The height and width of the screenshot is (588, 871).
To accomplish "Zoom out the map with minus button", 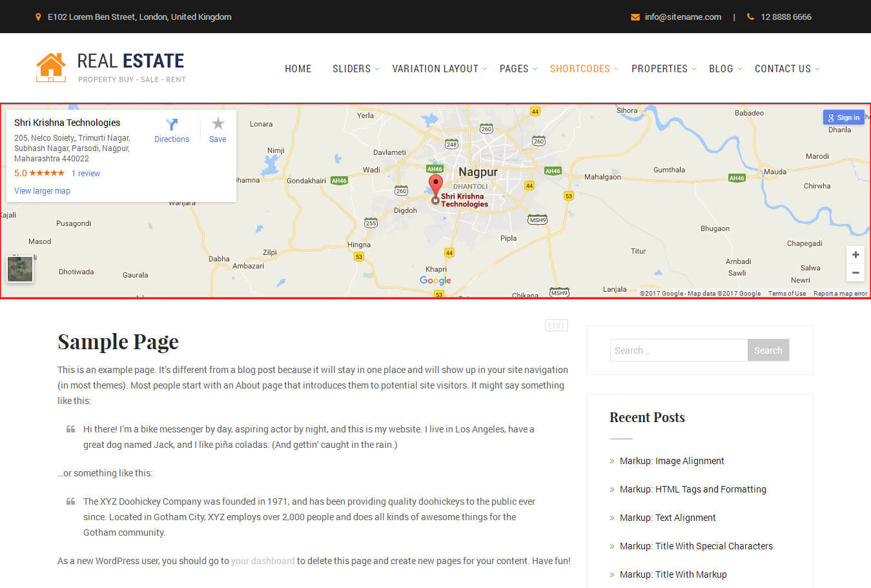I will 856,273.
